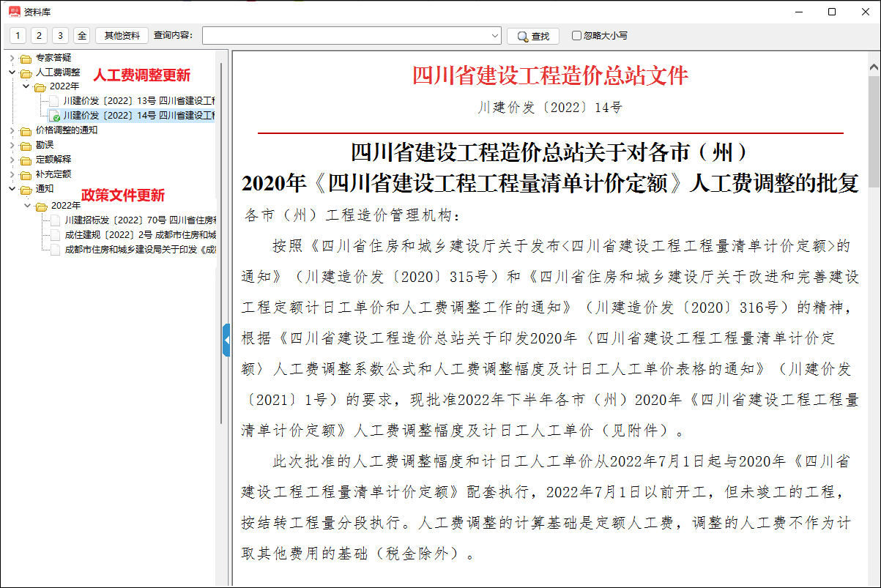Open the 查询内容 dropdown arrow
The height and width of the screenshot is (588, 881).
pos(495,36)
